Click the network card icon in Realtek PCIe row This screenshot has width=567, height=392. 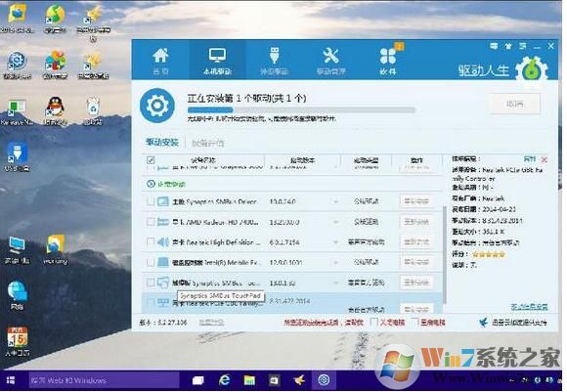pos(163,302)
